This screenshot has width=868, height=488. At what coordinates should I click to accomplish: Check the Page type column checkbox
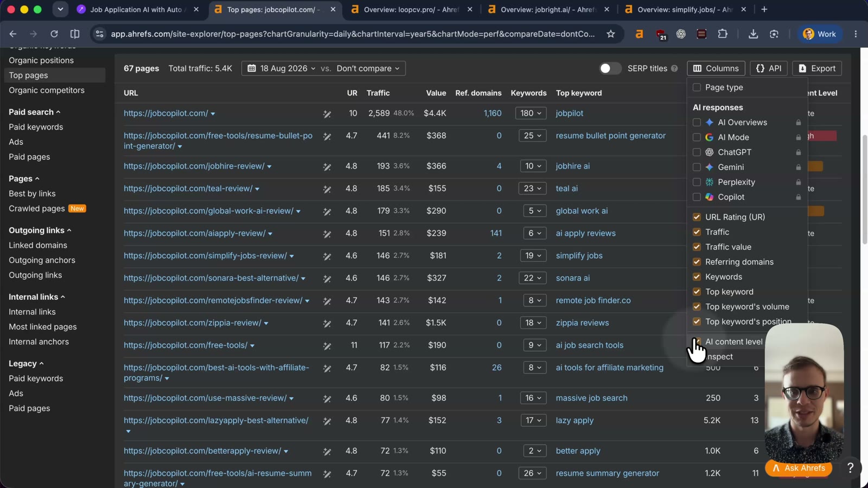click(x=697, y=87)
